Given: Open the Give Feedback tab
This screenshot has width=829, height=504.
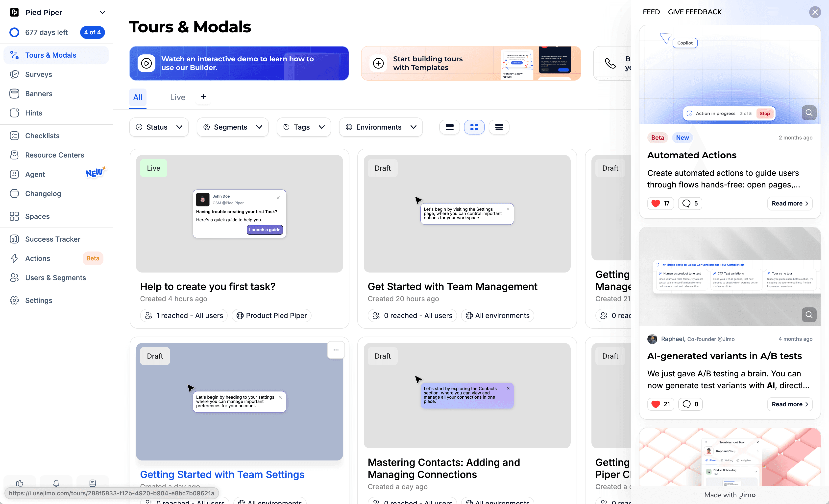Looking at the screenshot, I should coord(695,12).
